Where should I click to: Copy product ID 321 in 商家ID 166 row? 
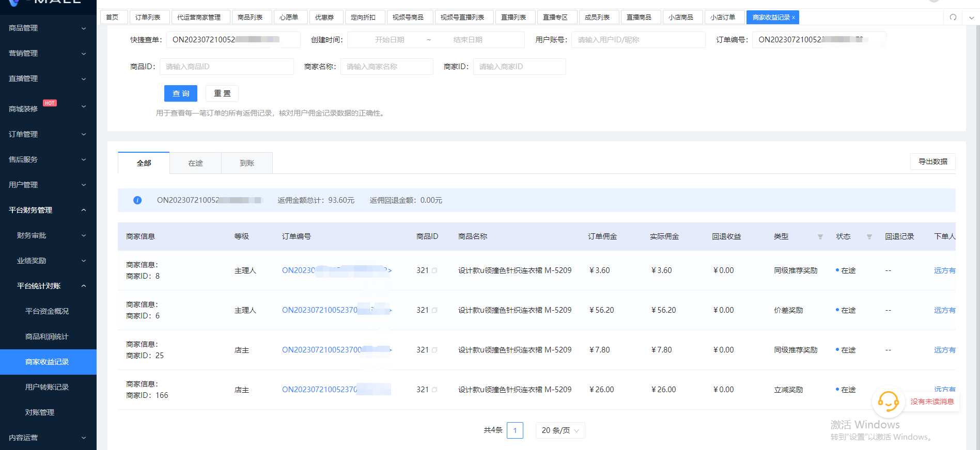(x=434, y=390)
